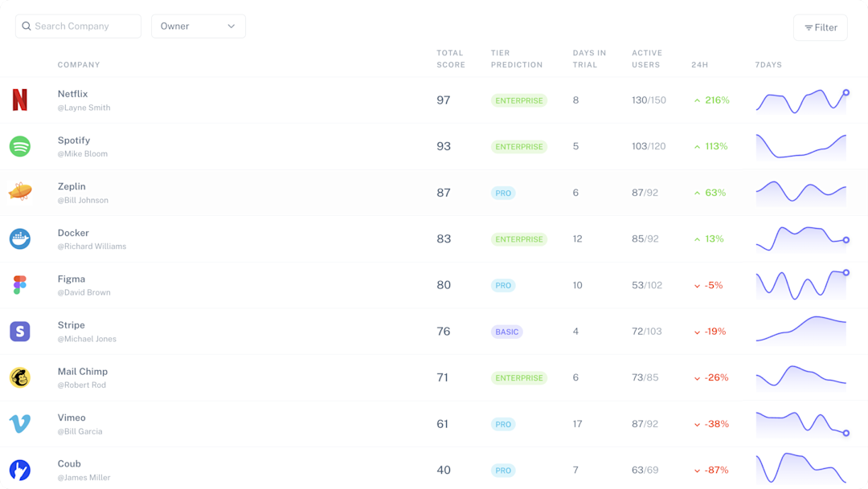The width and height of the screenshot is (868, 489).
Task: Click the up arrow beside 13%
Action: tap(697, 239)
